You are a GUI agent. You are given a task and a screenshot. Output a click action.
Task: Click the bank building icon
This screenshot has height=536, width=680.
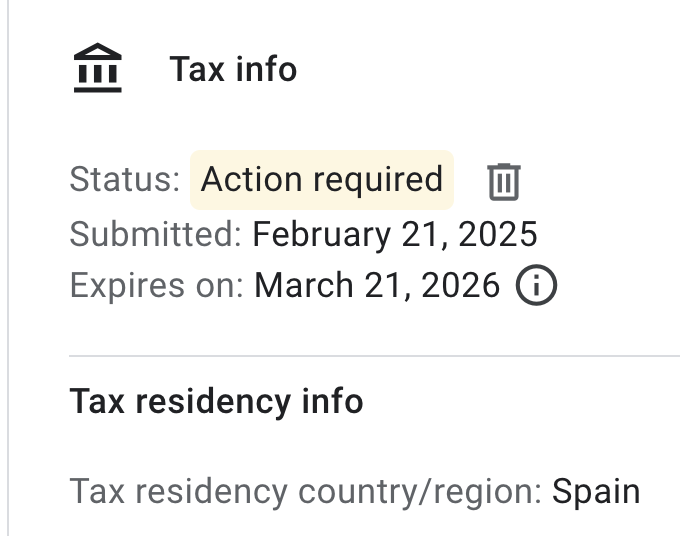[98, 68]
